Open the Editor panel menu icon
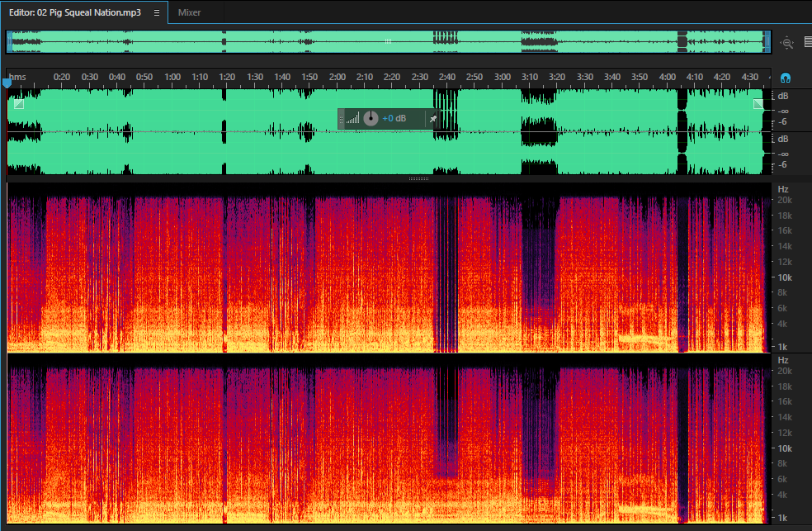812x531 pixels. [x=157, y=13]
